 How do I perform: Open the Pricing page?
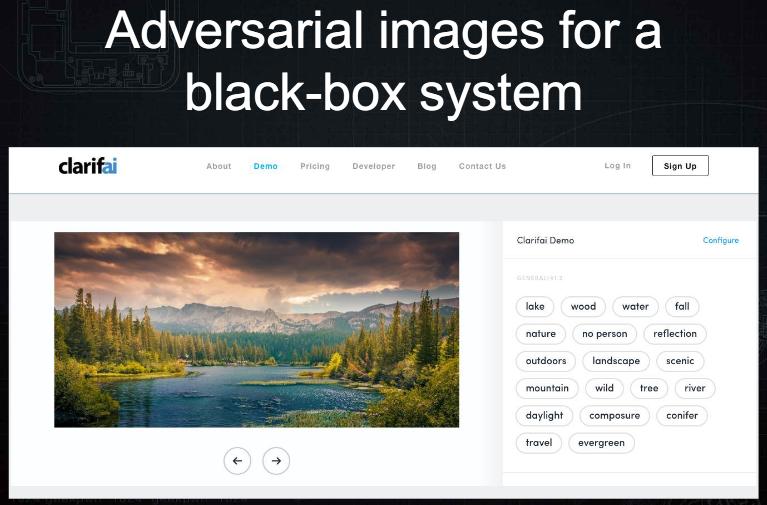point(315,166)
